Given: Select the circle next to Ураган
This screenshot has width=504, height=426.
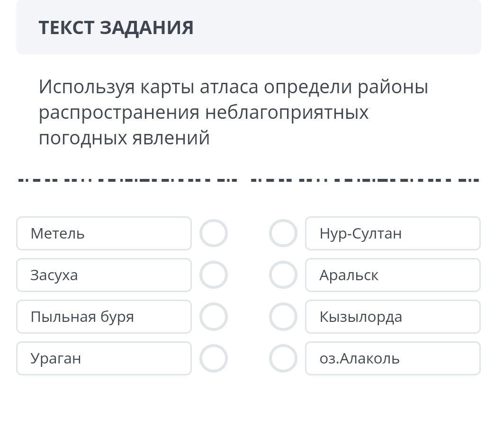Looking at the screenshot, I should tap(214, 358).
